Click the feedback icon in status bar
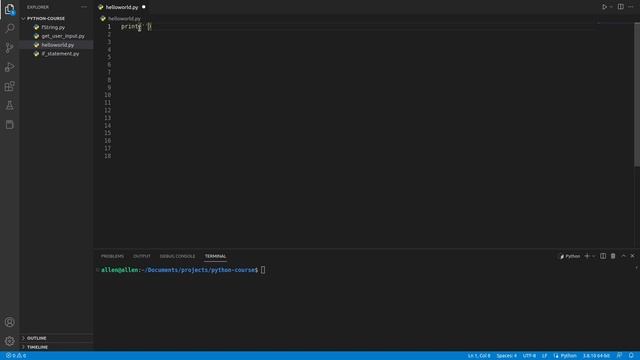 tap(619, 356)
